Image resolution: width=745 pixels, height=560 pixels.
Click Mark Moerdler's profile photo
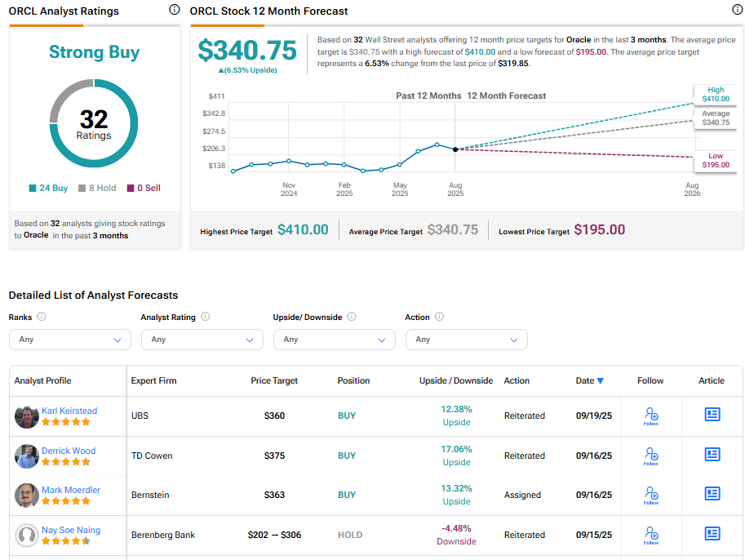coord(27,496)
